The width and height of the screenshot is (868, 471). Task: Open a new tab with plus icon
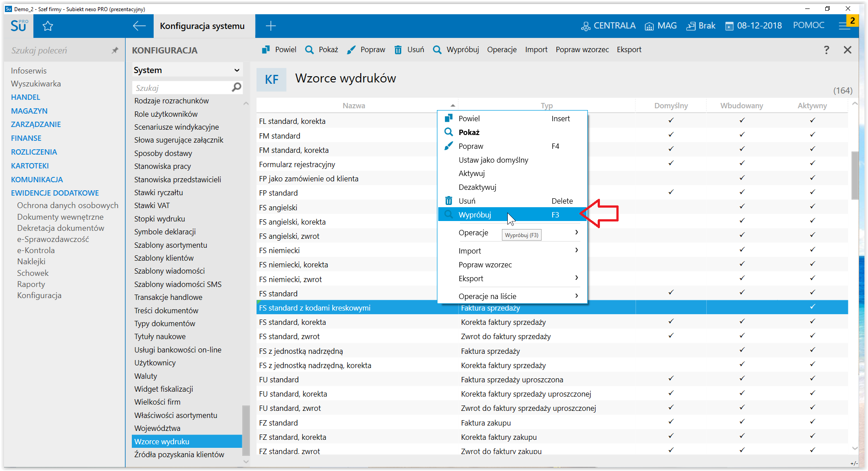[271, 26]
